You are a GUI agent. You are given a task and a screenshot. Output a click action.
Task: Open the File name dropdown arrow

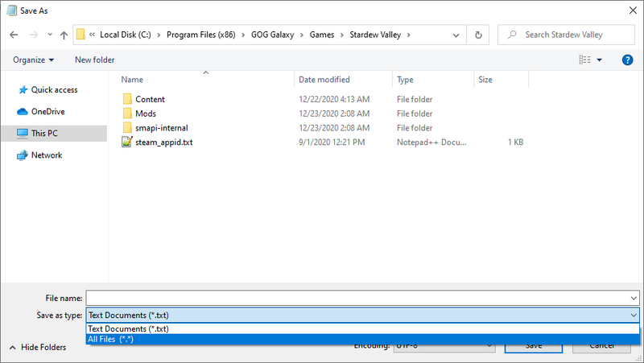point(634,298)
